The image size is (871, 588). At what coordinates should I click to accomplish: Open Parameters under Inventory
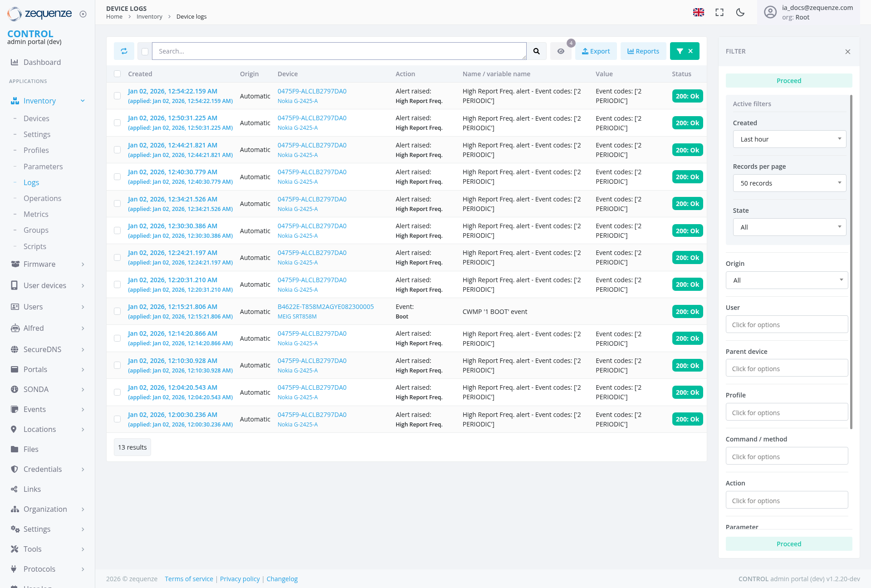click(43, 167)
